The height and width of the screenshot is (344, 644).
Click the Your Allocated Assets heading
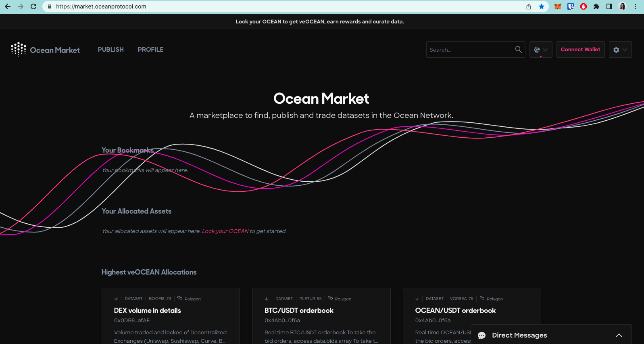[x=137, y=211]
